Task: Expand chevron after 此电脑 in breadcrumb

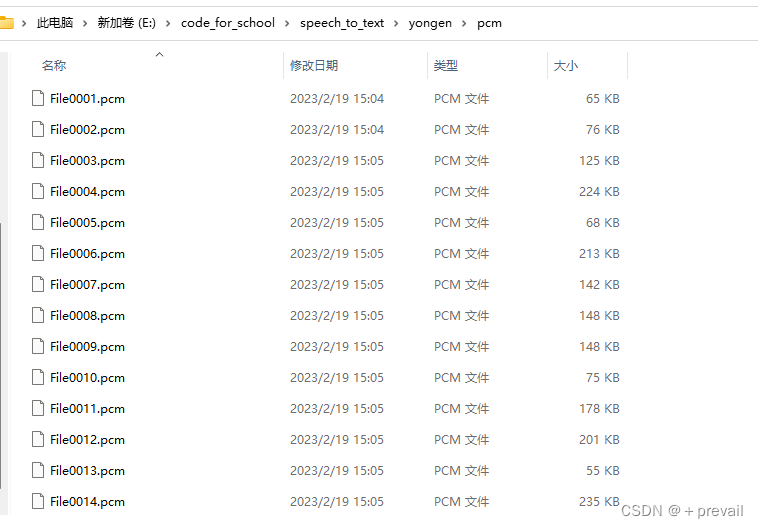Action: [x=85, y=23]
